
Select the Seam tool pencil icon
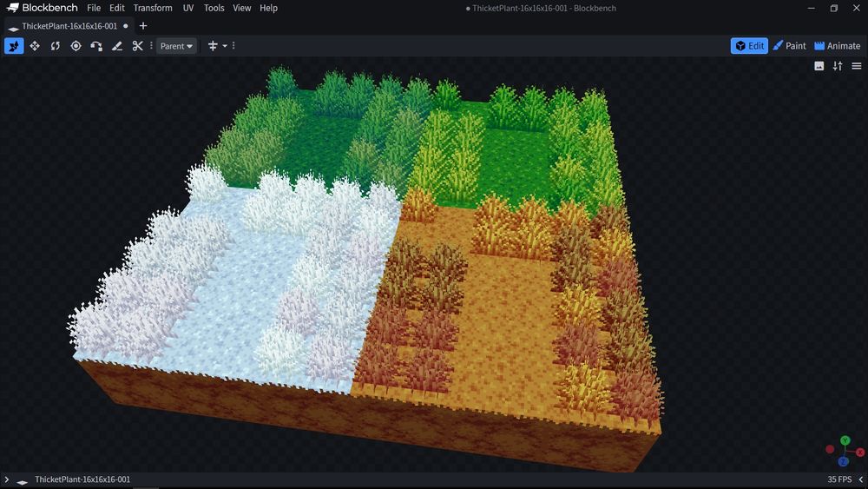pyautogui.click(x=117, y=46)
